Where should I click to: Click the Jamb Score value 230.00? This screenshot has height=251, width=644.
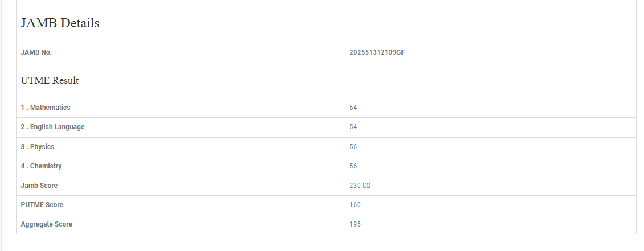[360, 186]
